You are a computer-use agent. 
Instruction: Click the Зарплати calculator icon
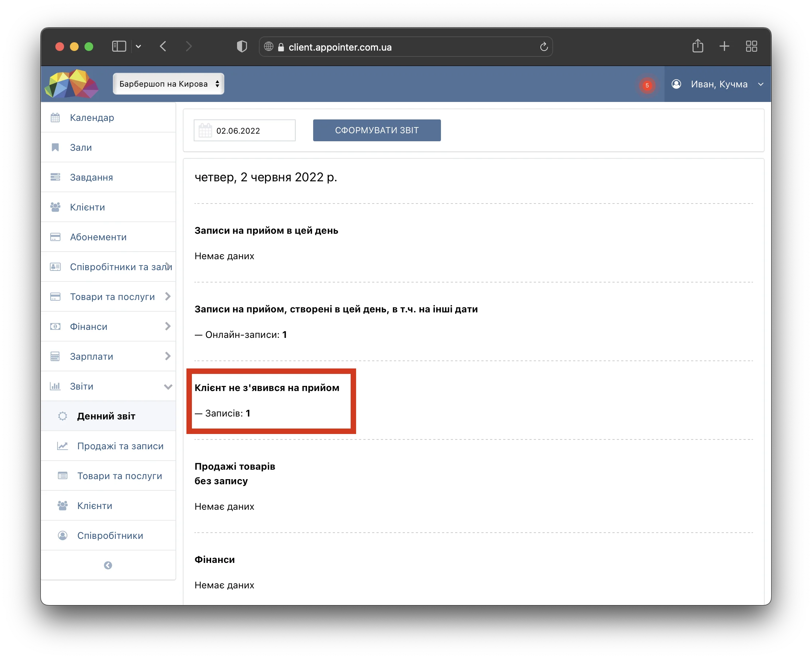[55, 357]
